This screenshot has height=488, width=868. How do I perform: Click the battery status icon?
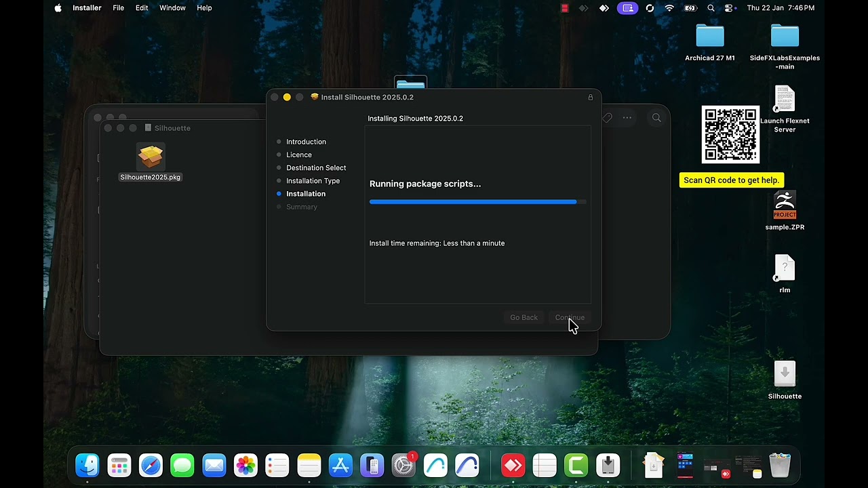click(690, 8)
